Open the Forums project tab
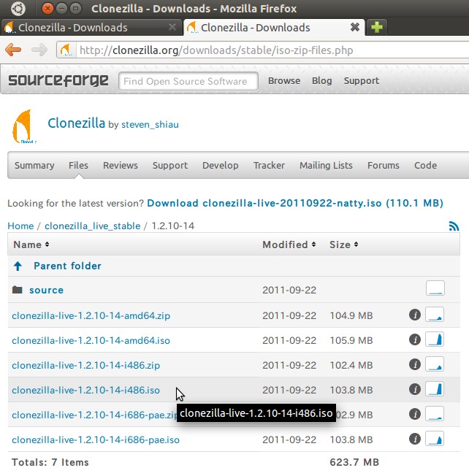Image resolution: width=469 pixels, height=476 pixels. pos(384,166)
